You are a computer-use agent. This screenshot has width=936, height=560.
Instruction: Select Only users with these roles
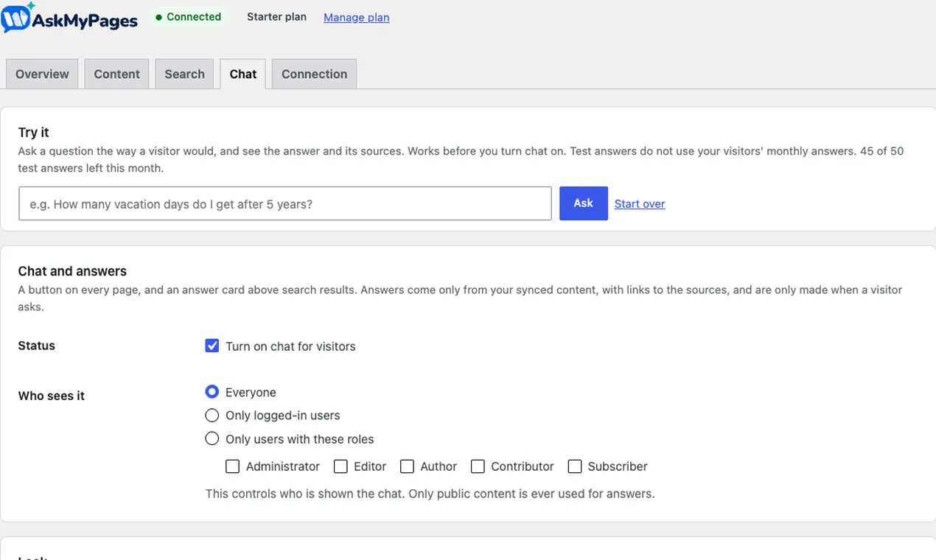pyautogui.click(x=212, y=438)
